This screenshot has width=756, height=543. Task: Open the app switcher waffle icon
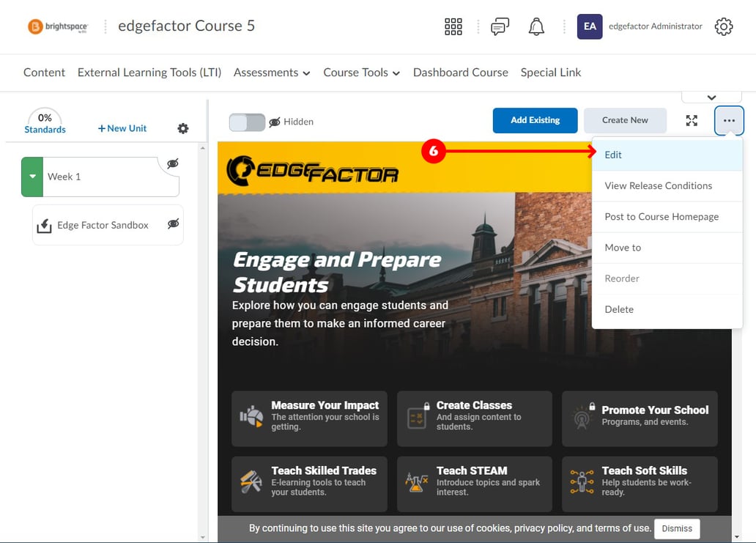pyautogui.click(x=453, y=26)
